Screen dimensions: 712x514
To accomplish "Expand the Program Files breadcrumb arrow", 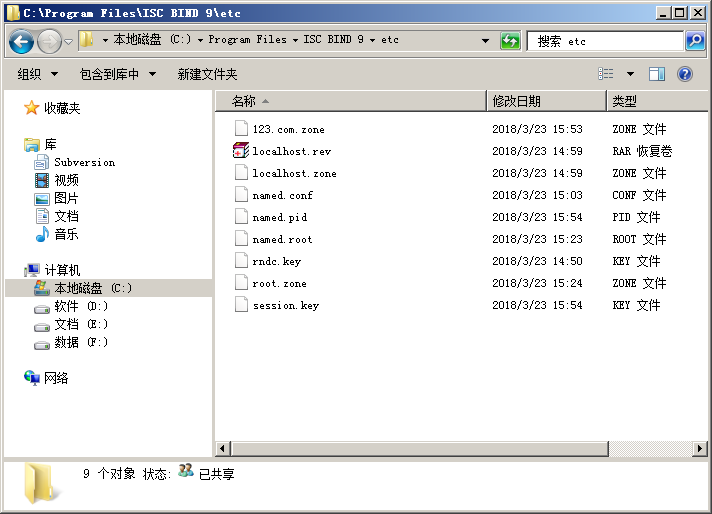I will (x=295, y=40).
